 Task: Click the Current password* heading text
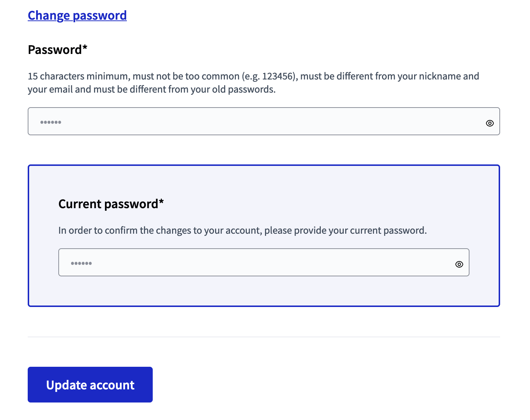click(x=111, y=203)
